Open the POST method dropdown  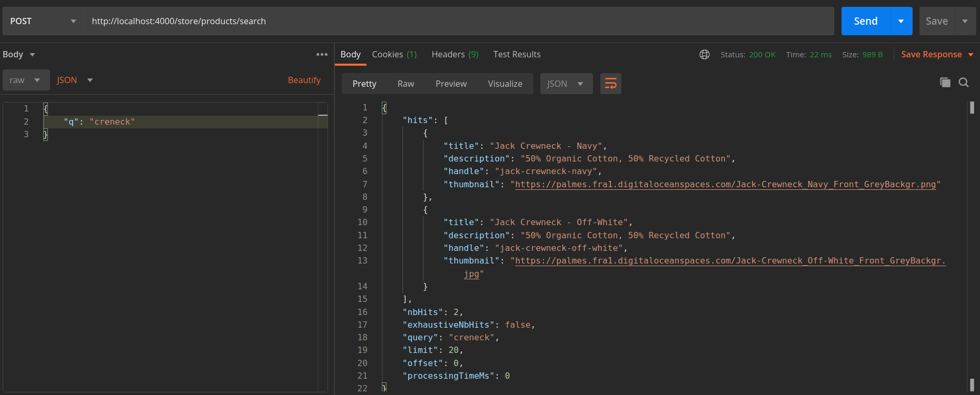tap(43, 21)
